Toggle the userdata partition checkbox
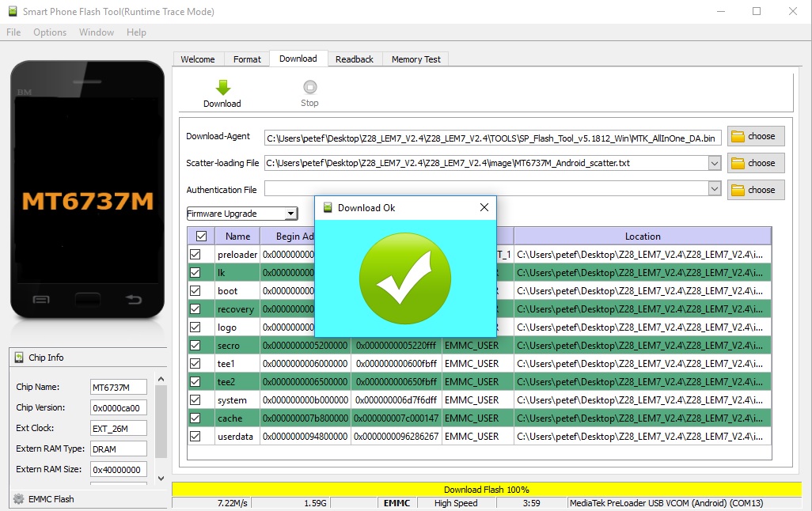 point(195,436)
